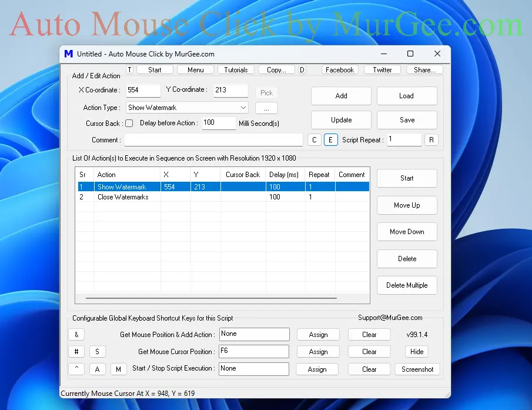The width and height of the screenshot is (532, 410).
Task: Click the Delete button
Action: [407, 259]
